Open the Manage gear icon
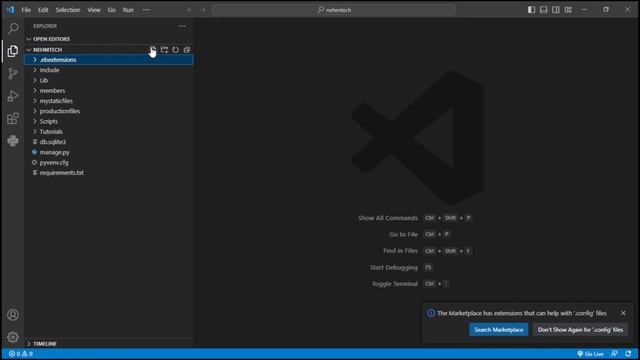640x360 pixels. (13, 337)
